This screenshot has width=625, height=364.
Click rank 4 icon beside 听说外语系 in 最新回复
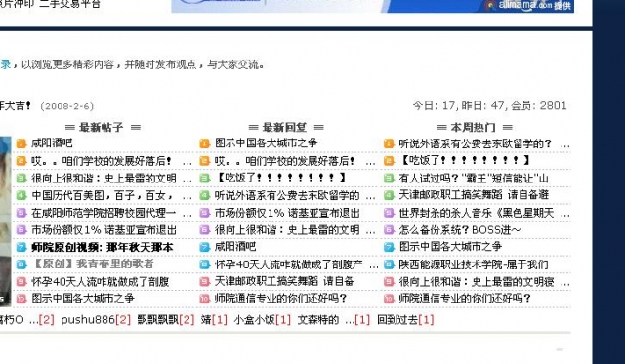[x=204, y=195]
